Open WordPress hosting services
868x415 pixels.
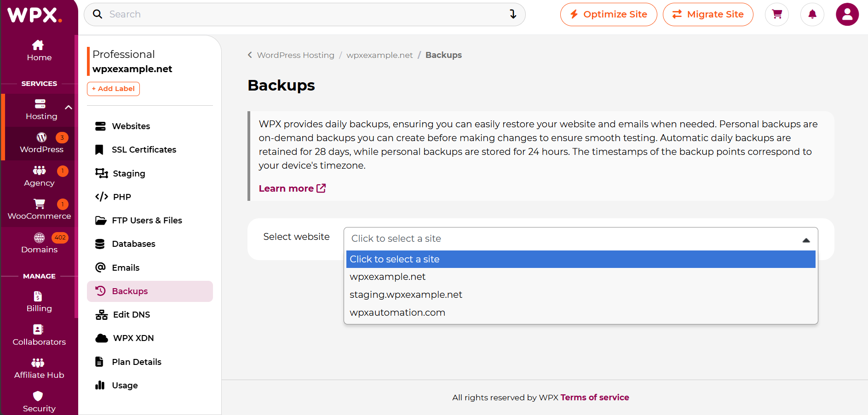(41, 143)
